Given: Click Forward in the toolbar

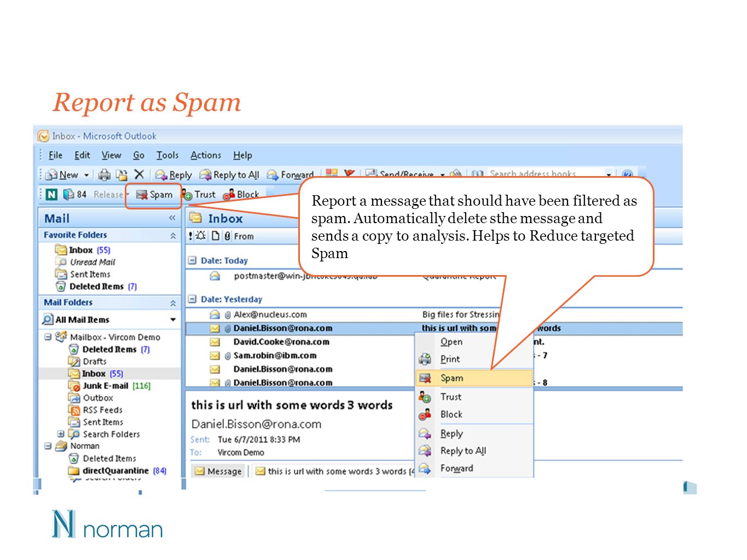Looking at the screenshot, I should pyautogui.click(x=290, y=175).
